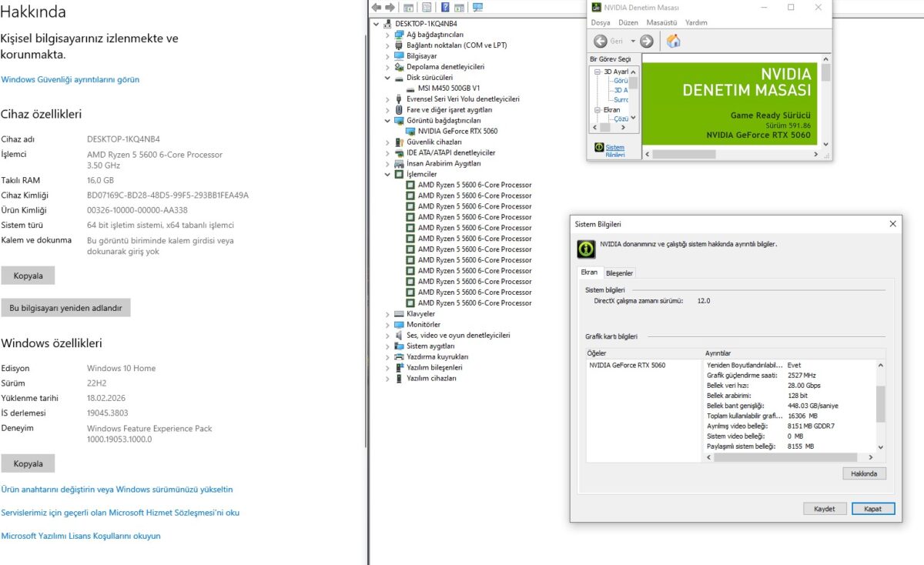Open the Yardım menu
This screenshot has height=565, width=924.
point(696,22)
